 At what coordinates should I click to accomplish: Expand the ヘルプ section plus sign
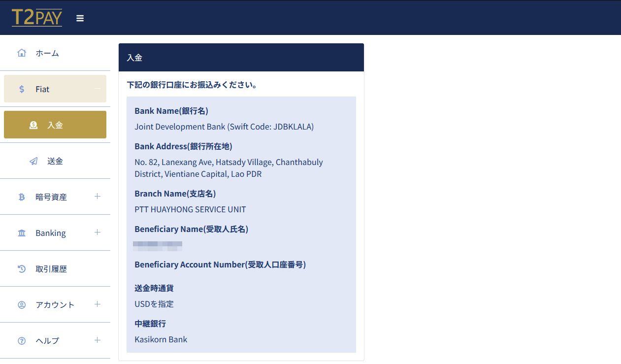point(98,340)
